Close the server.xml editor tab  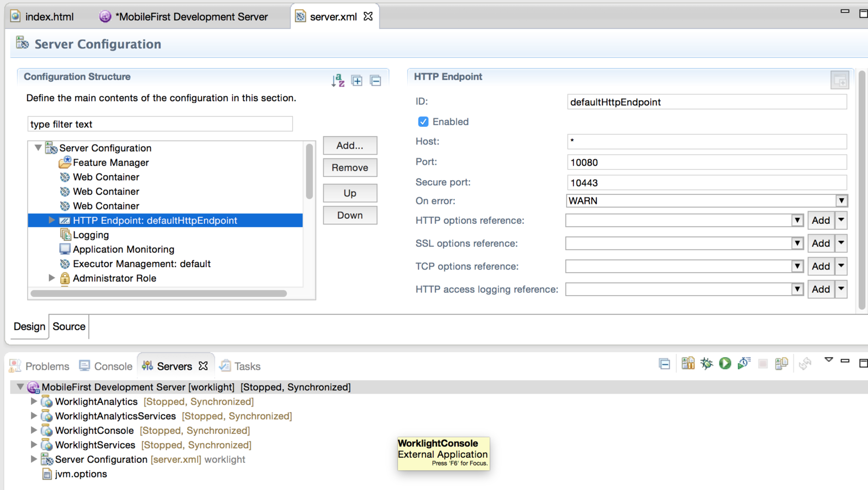pos(368,16)
